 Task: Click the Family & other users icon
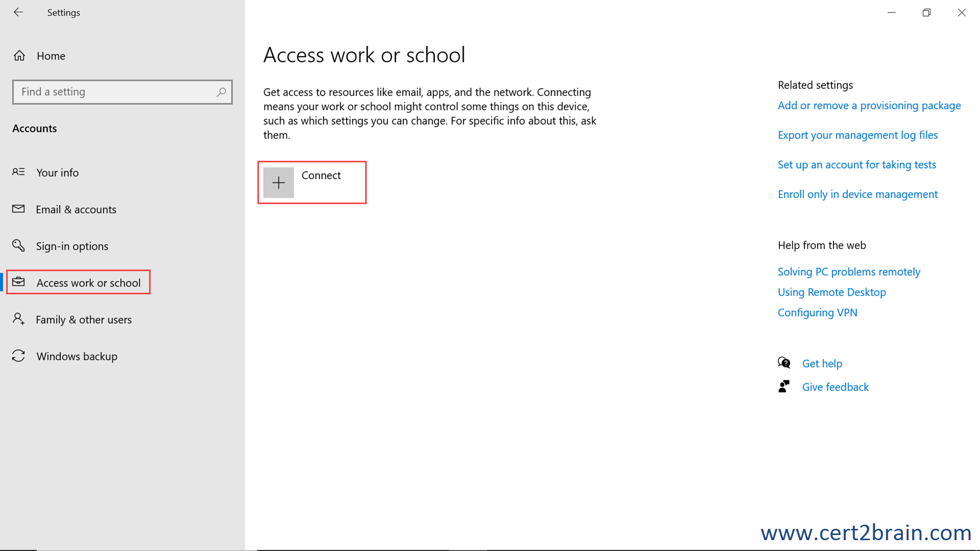tap(19, 319)
